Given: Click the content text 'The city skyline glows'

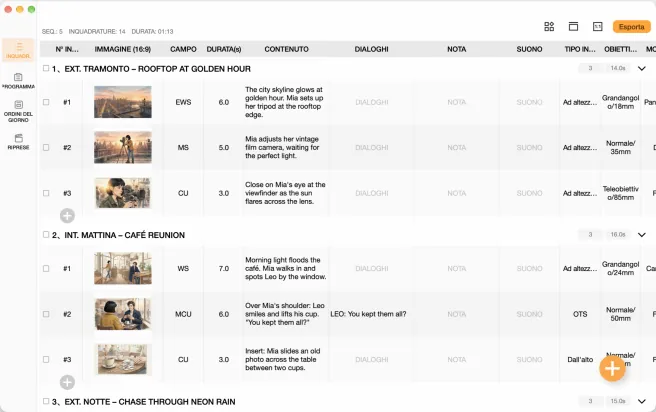Looking at the screenshot, I should pyautogui.click(x=284, y=102).
